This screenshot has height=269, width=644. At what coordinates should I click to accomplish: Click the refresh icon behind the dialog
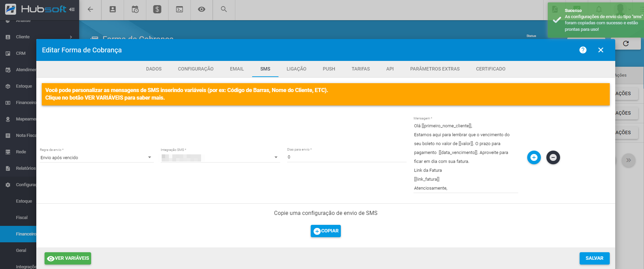626,43
